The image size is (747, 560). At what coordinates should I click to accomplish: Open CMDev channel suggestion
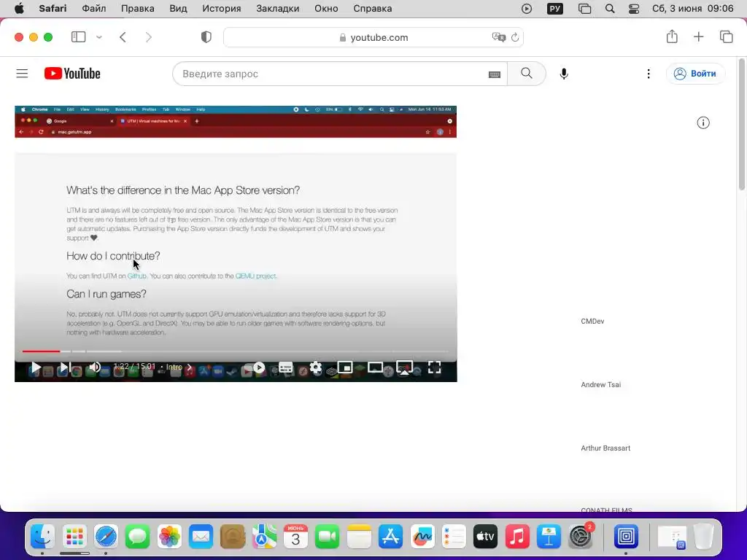coord(592,322)
